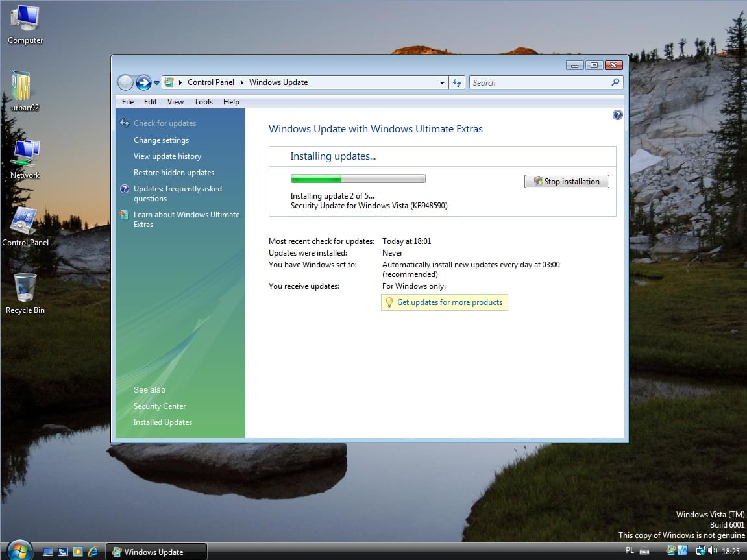Click Control Panel in the address breadcrumb
The width and height of the screenshot is (747, 560).
210,82
